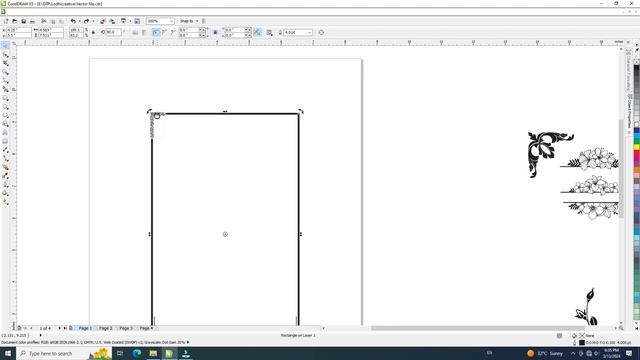The image size is (640, 360).
Task: Go to the previous page with the arrow
Action: coord(31,328)
